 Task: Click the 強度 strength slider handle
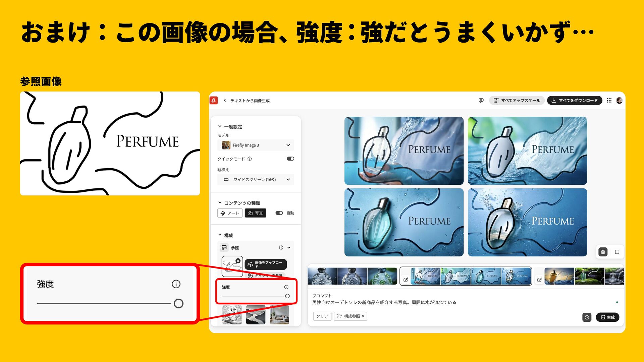[287, 296]
